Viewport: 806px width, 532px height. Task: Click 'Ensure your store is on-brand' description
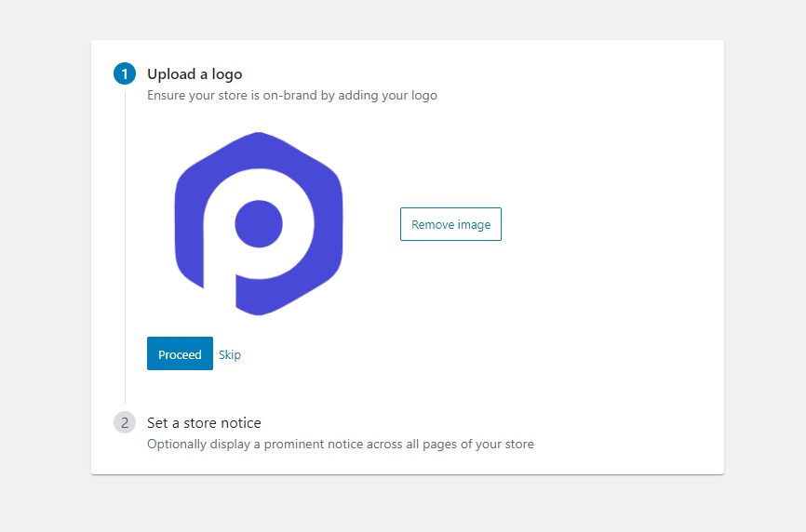pos(292,96)
